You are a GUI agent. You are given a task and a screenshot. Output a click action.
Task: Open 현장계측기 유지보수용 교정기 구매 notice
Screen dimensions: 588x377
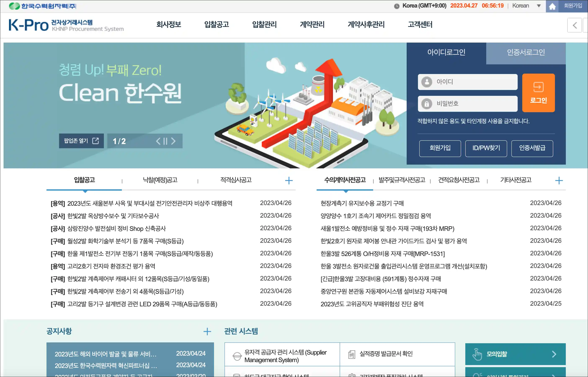(362, 203)
